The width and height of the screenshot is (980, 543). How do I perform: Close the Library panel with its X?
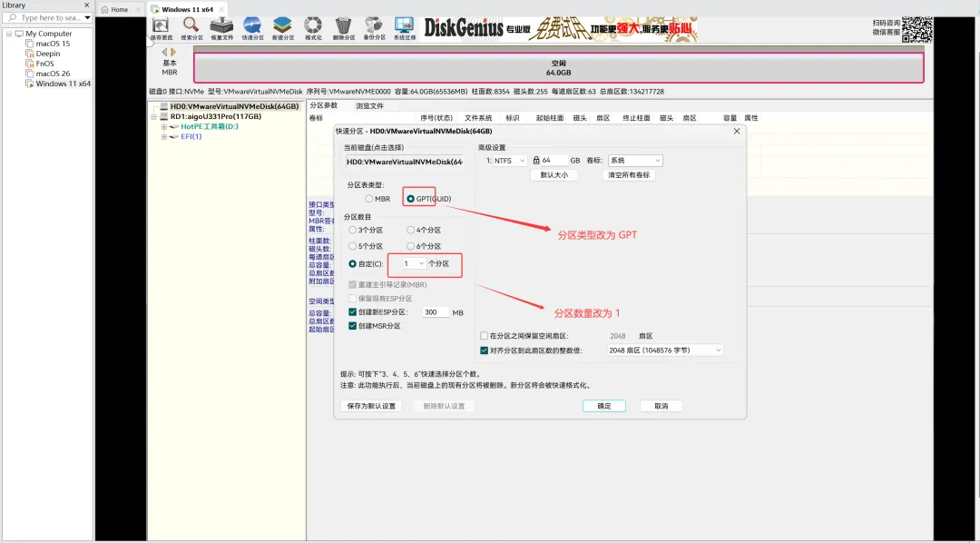pyautogui.click(x=86, y=5)
